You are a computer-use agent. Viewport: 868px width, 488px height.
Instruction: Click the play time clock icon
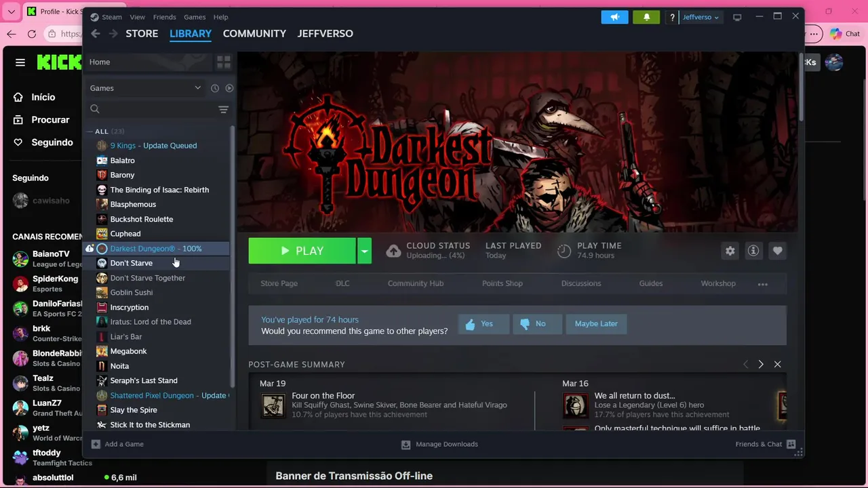[564, 251]
